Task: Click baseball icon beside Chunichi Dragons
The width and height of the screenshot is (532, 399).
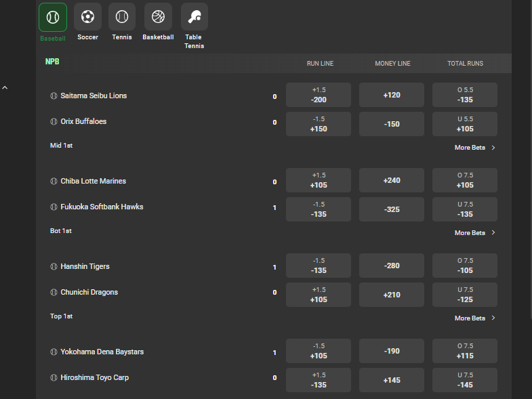Action: [x=54, y=292]
